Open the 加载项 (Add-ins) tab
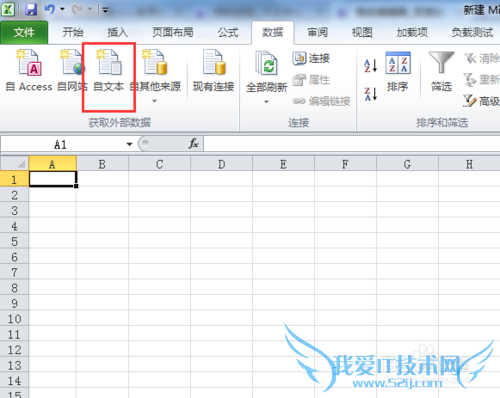 click(x=412, y=32)
